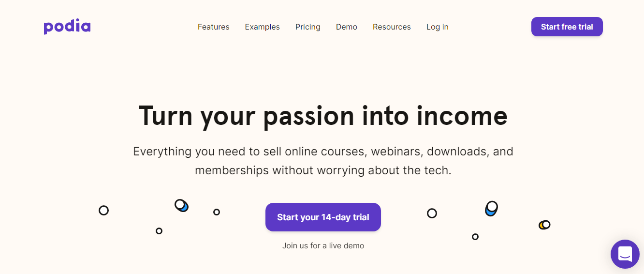Select Demo in the top navigation
Screen dimensions: 644x274
(x=347, y=27)
